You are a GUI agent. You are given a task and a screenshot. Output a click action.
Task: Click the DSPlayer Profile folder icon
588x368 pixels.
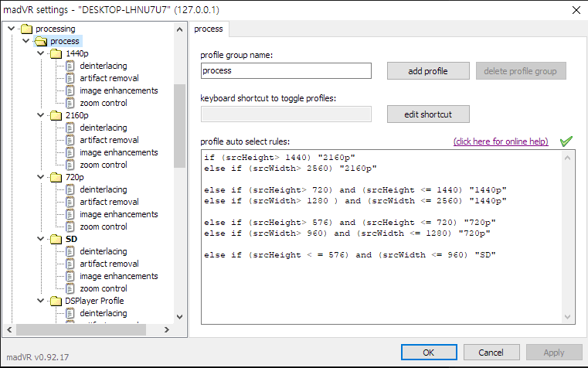[x=56, y=301]
